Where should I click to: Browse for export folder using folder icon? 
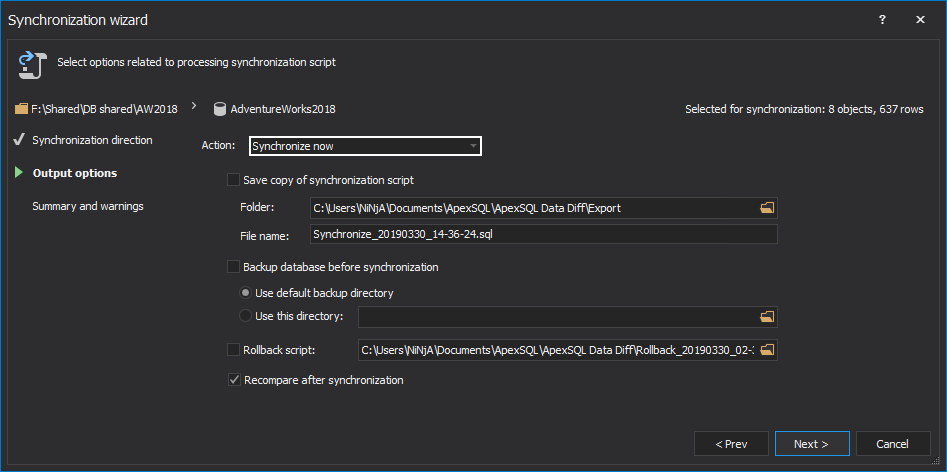tap(767, 208)
